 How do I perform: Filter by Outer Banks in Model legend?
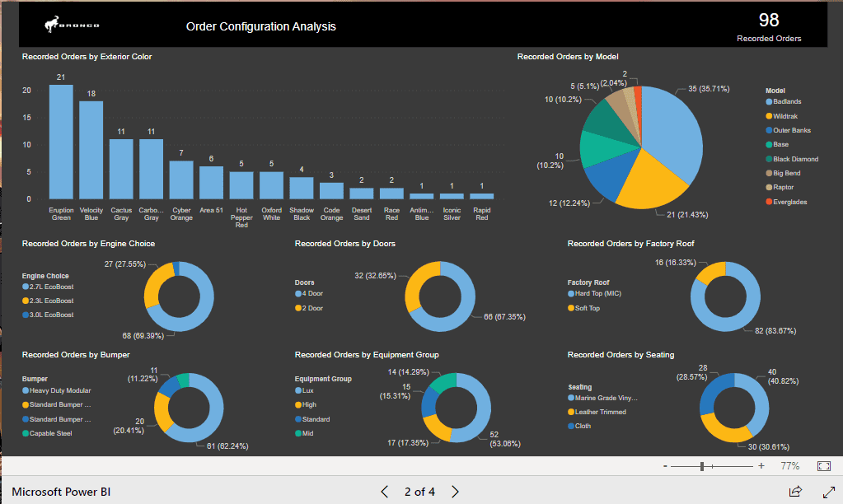788,130
